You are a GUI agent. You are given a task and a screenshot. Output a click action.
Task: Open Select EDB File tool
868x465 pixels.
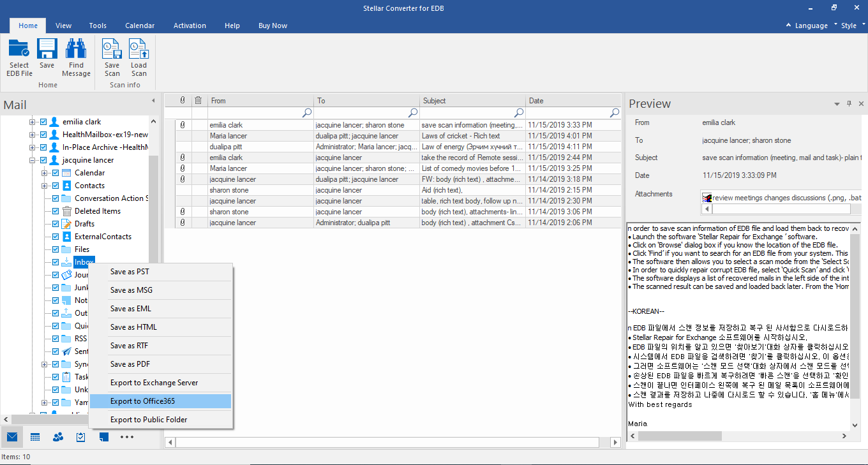coord(19,58)
